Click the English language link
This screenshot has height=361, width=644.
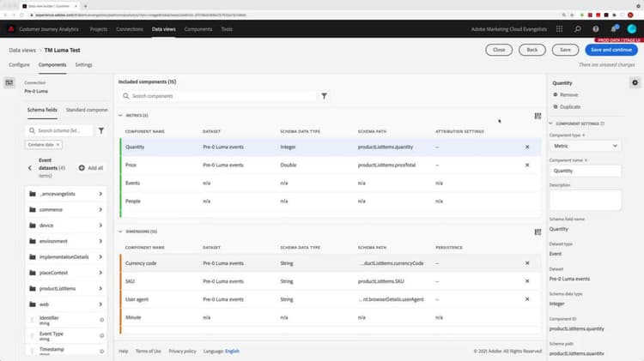(232, 352)
